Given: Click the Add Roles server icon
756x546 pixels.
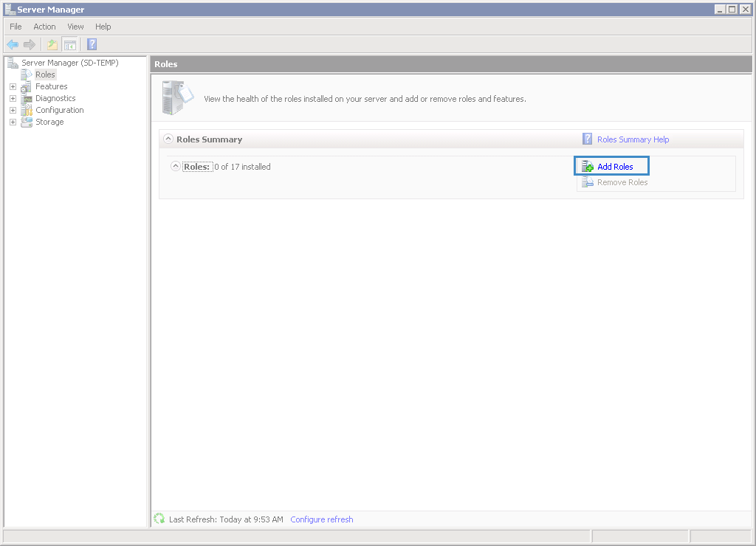Looking at the screenshot, I should (x=588, y=167).
